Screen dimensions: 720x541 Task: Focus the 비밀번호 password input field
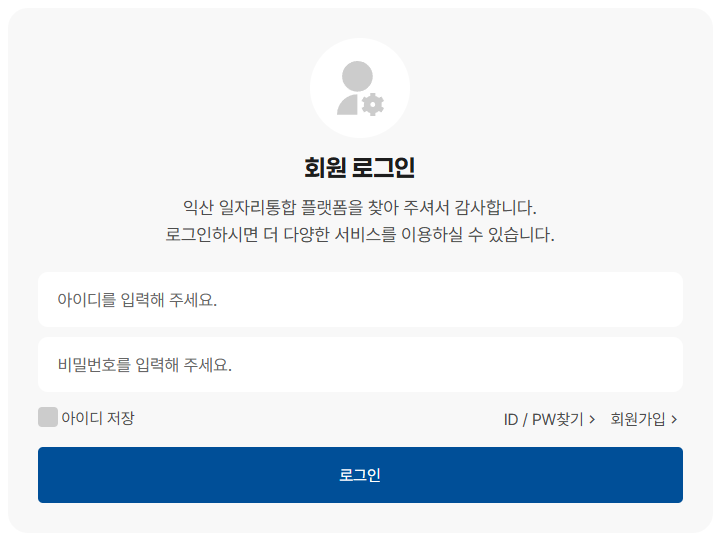click(x=360, y=365)
